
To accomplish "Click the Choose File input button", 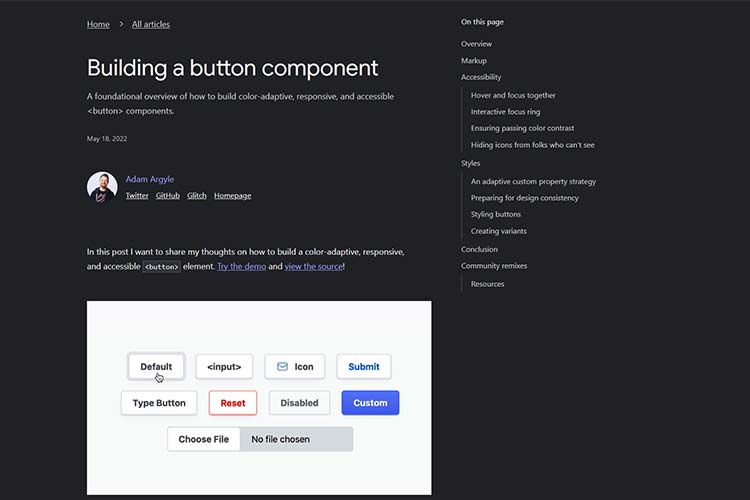I will (x=204, y=439).
